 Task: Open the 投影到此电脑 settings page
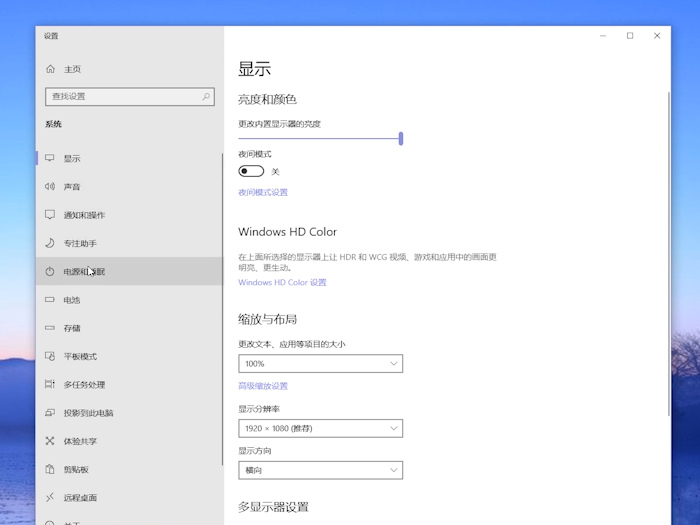[x=129, y=412]
